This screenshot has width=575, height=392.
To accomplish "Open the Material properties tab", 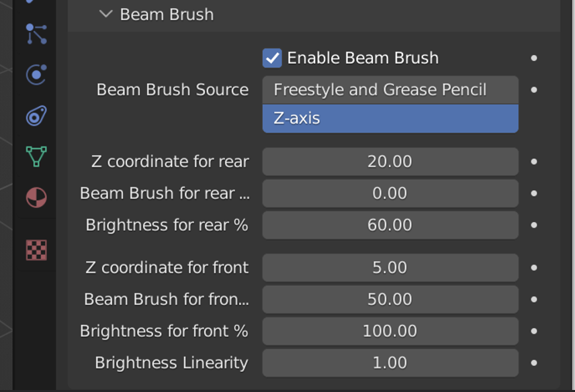I will (x=36, y=198).
